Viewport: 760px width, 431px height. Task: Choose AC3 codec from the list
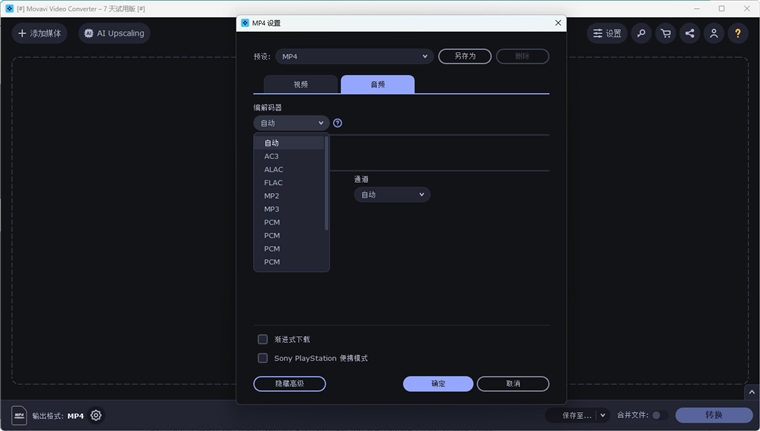click(x=289, y=156)
